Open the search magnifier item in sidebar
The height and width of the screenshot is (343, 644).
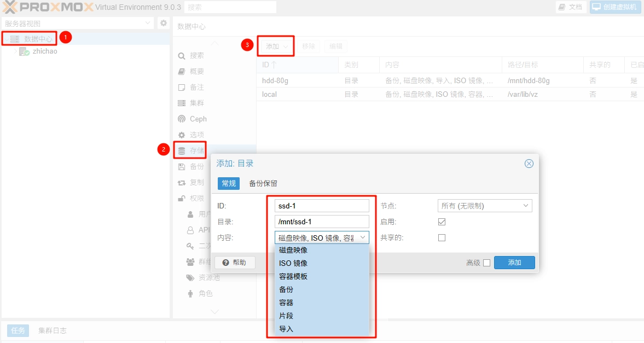click(x=182, y=56)
